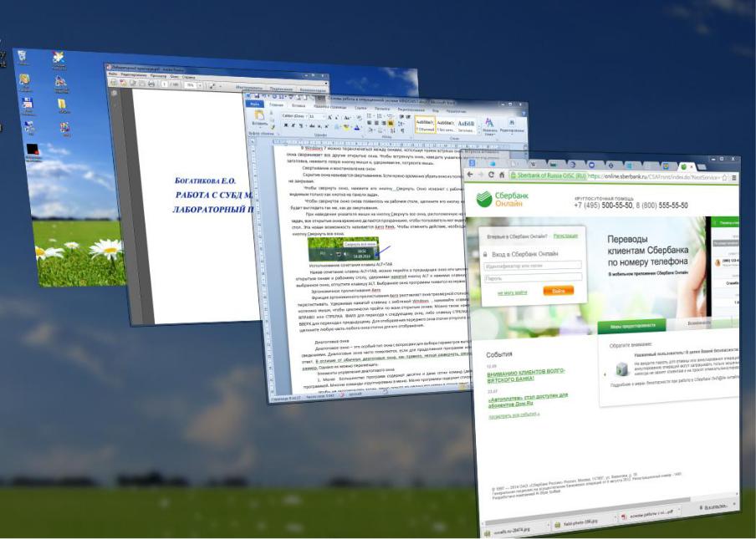
Task: Click the Grow Font icon in Word ribbon
Action: 329,117
